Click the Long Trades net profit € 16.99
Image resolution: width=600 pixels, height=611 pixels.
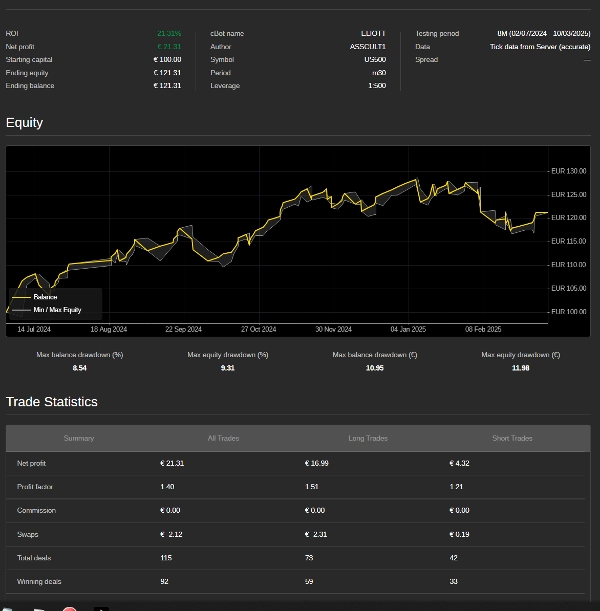[316, 463]
